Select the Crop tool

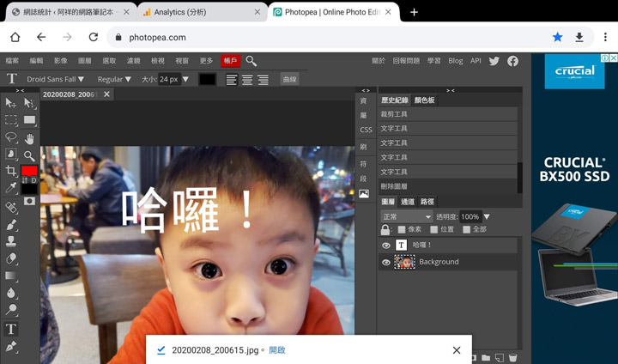tap(10, 170)
